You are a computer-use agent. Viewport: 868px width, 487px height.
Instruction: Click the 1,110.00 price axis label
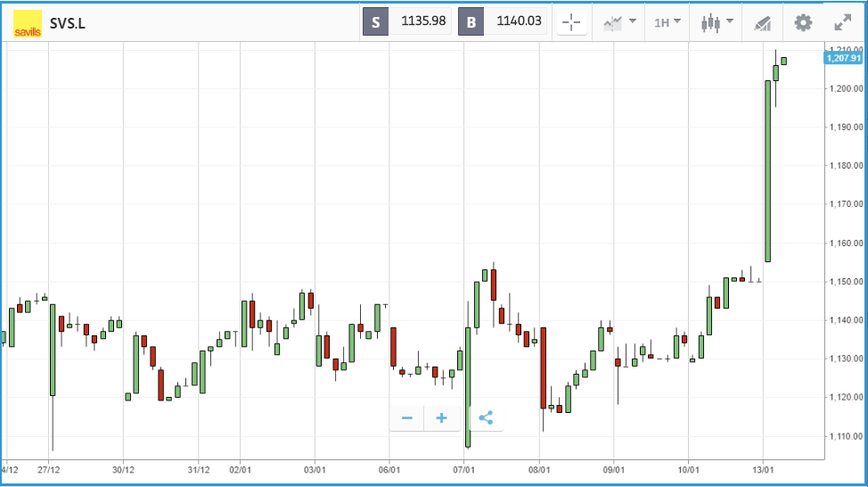pos(846,436)
